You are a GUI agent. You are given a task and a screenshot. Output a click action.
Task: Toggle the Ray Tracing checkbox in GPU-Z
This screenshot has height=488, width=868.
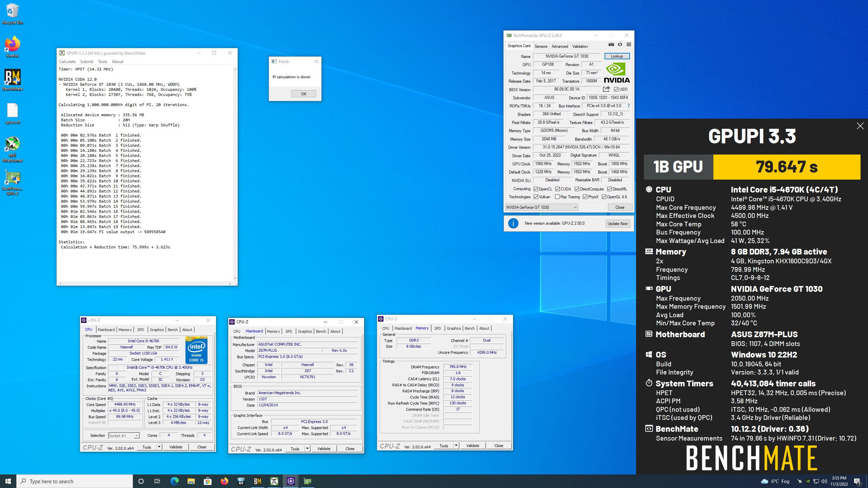point(557,197)
